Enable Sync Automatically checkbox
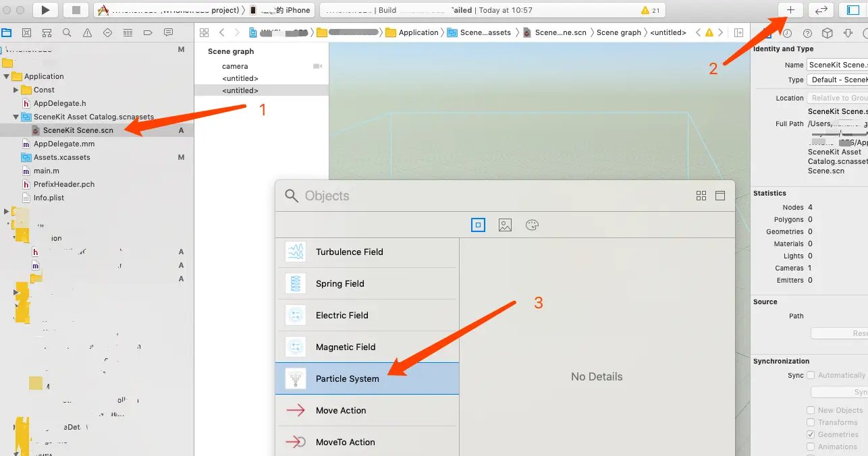868x456 pixels. 811,375
